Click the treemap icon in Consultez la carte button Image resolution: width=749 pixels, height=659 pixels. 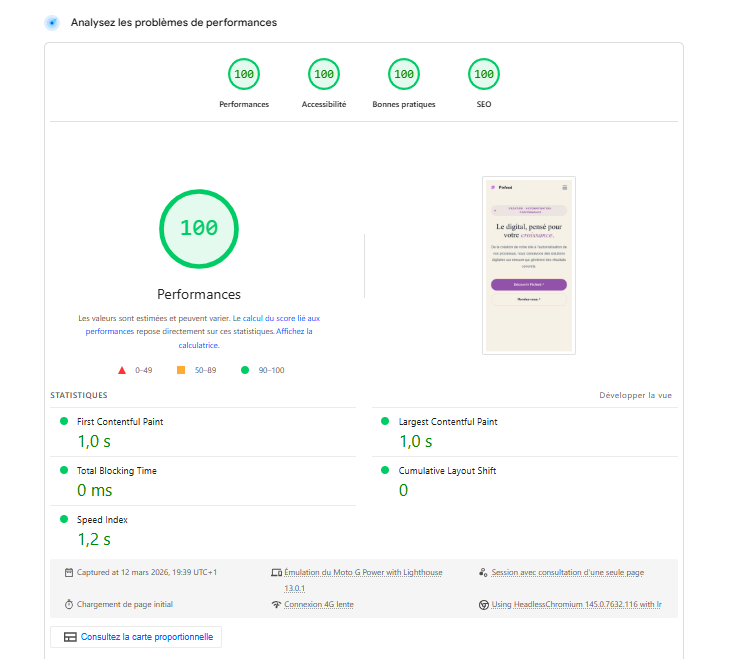(70, 637)
